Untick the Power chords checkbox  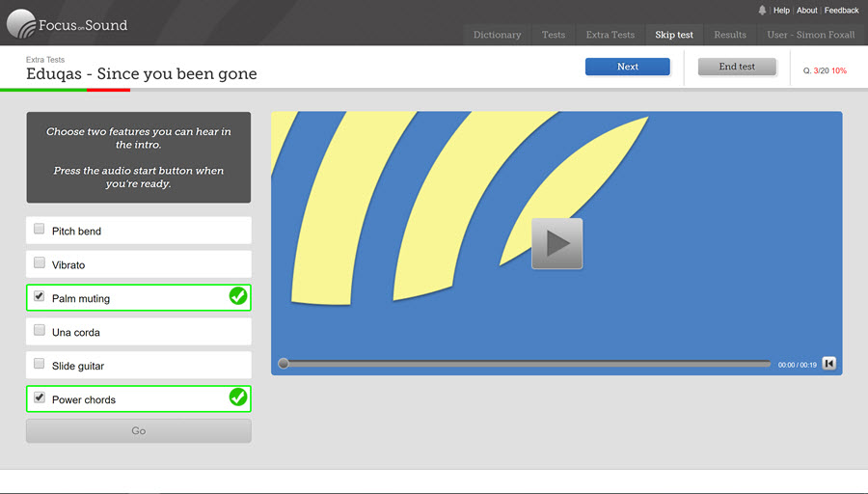coord(40,398)
